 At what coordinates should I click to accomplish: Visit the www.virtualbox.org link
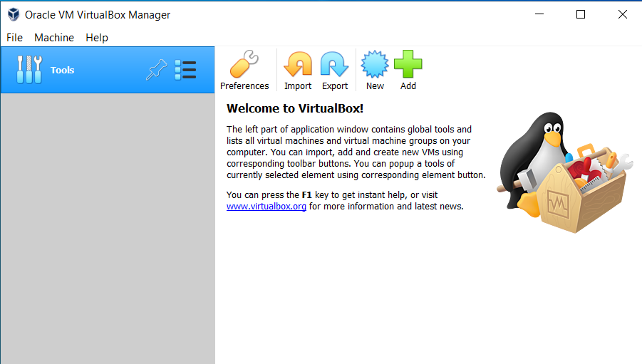[266, 207]
